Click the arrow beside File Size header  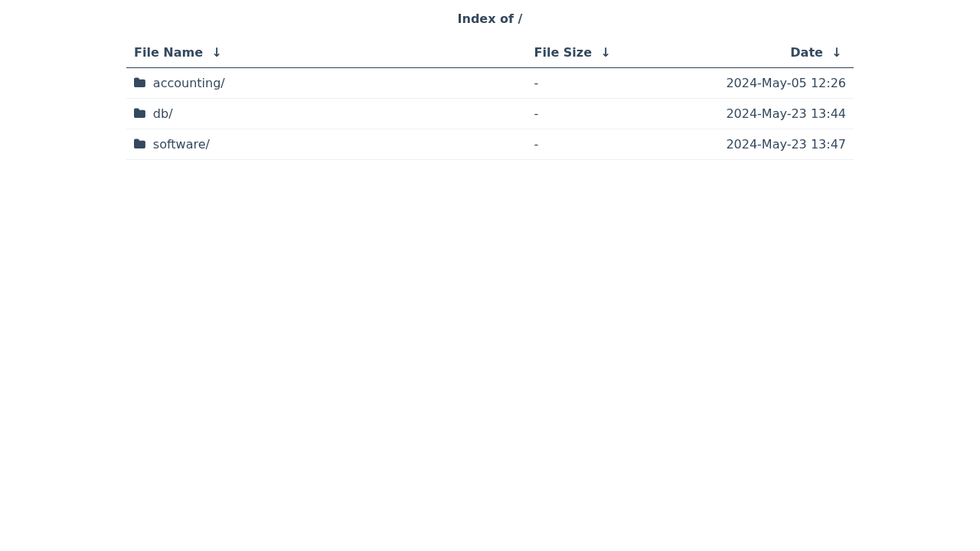[606, 53]
